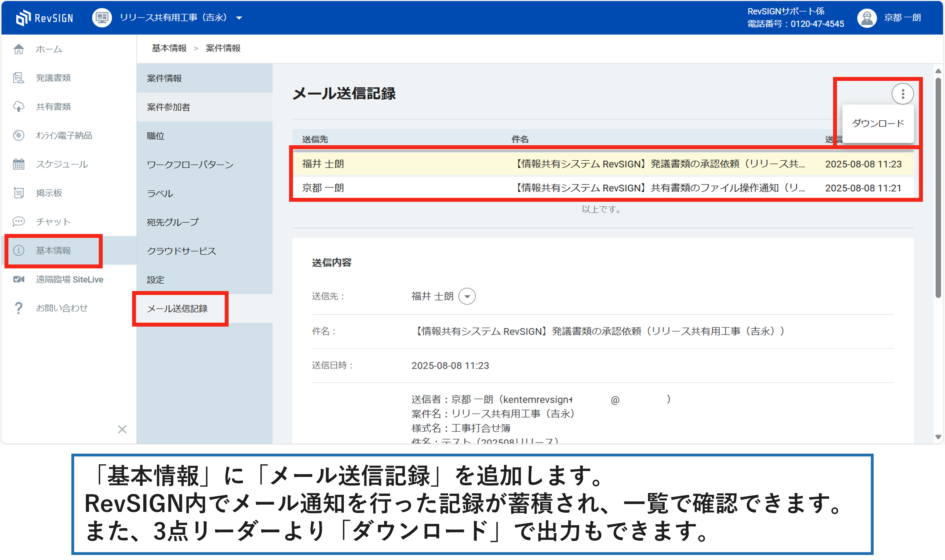Click the お問い合わせ question mark icon
Screen dimensions: 945x560
point(18,308)
